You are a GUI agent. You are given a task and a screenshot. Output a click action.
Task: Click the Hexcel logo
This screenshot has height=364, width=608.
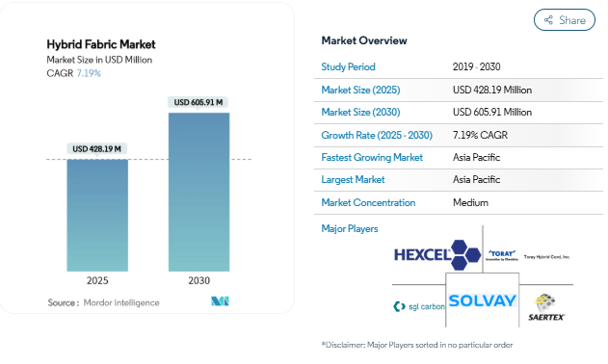coord(437,254)
